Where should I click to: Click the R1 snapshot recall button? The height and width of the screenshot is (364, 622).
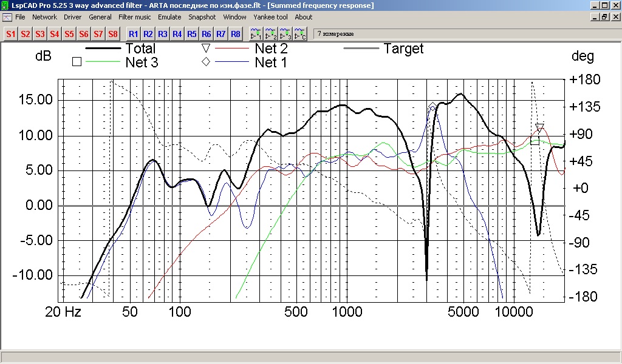(x=133, y=34)
